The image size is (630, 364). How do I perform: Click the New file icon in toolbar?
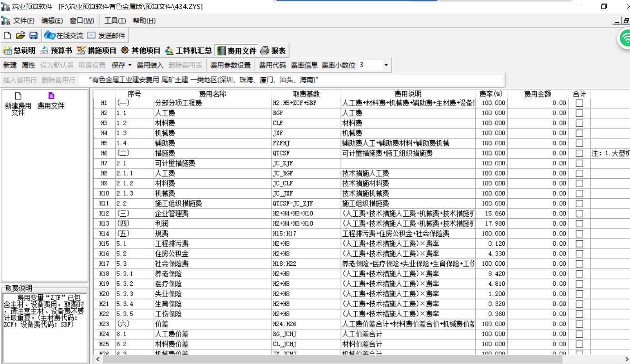click(8, 36)
